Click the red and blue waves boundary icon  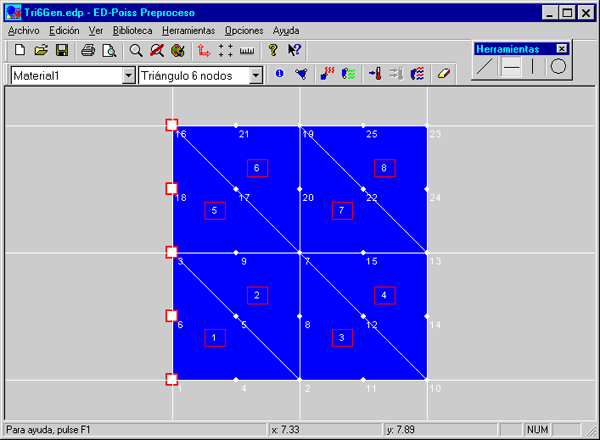point(417,73)
